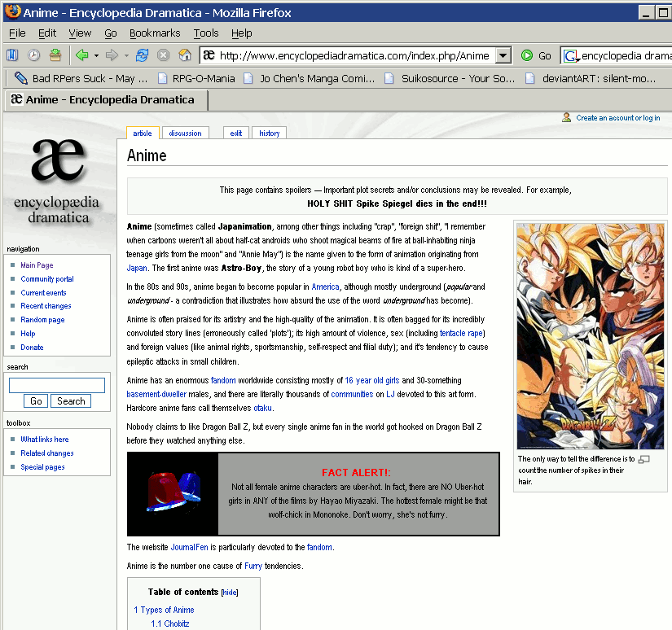This screenshot has width=672, height=630.
Task: Expand the forward button history dropdown
Action: point(126,55)
